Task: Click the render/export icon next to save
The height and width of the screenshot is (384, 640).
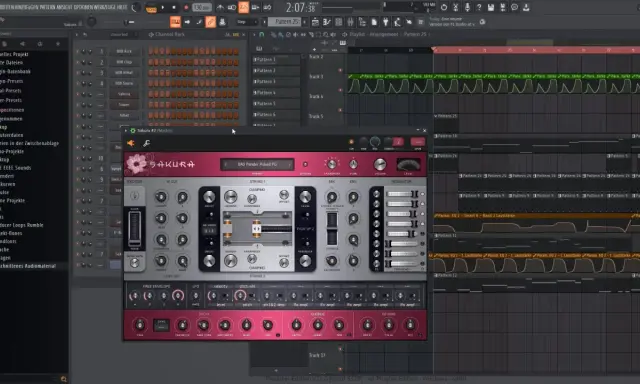Action: [x=503, y=7]
